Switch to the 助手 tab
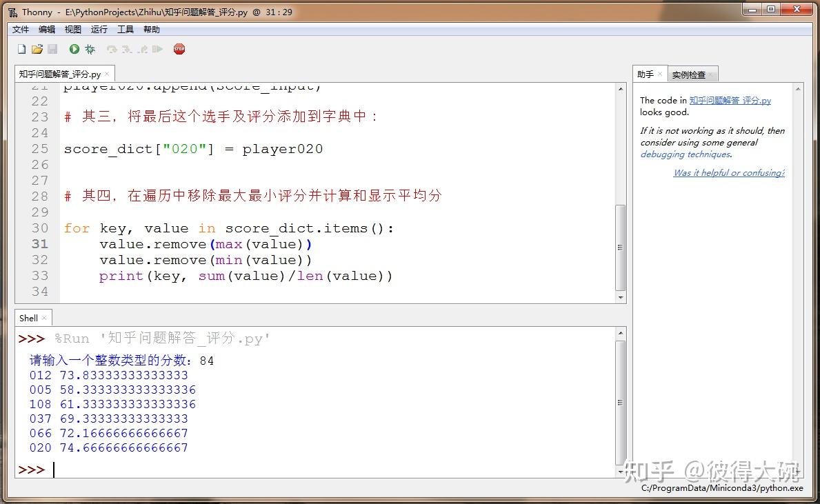 [x=646, y=74]
